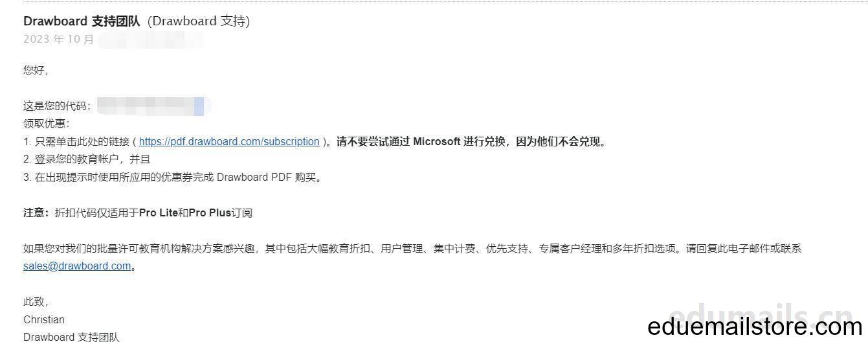Click the Pro Plus subscription text

pyautogui.click(x=210, y=212)
